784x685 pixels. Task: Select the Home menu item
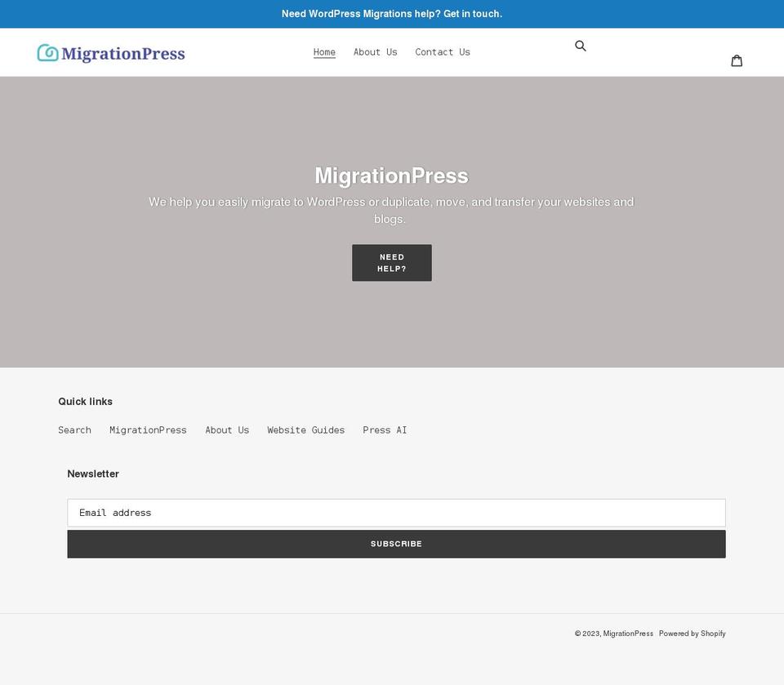point(324,51)
